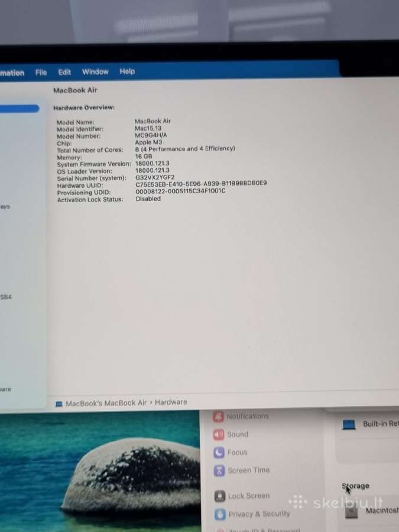Open the Help menu
This screenshot has height=532, width=399.
[x=127, y=72]
